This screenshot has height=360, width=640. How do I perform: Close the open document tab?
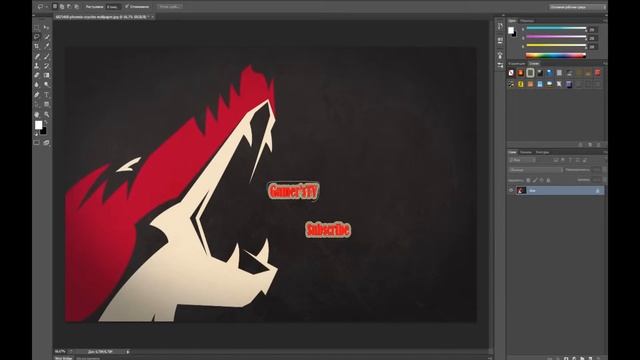[x=152, y=17]
